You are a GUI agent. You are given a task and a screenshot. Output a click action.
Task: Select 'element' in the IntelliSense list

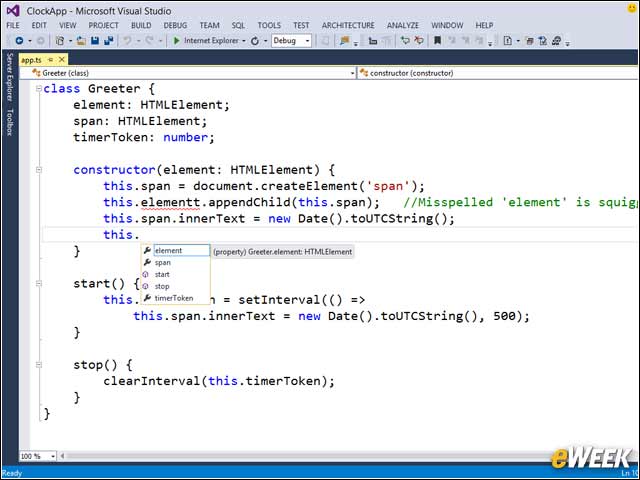[176, 251]
